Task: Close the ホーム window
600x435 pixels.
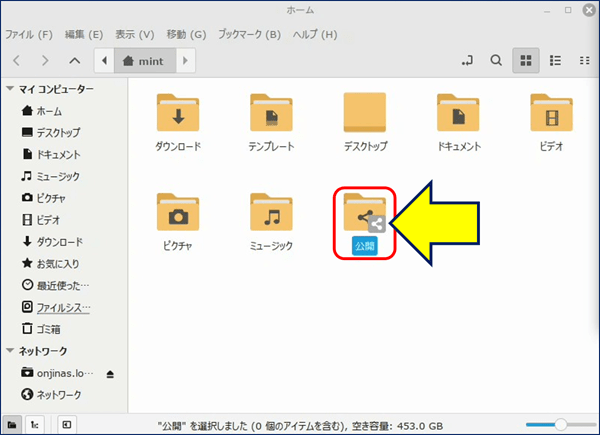Action: [x=589, y=10]
